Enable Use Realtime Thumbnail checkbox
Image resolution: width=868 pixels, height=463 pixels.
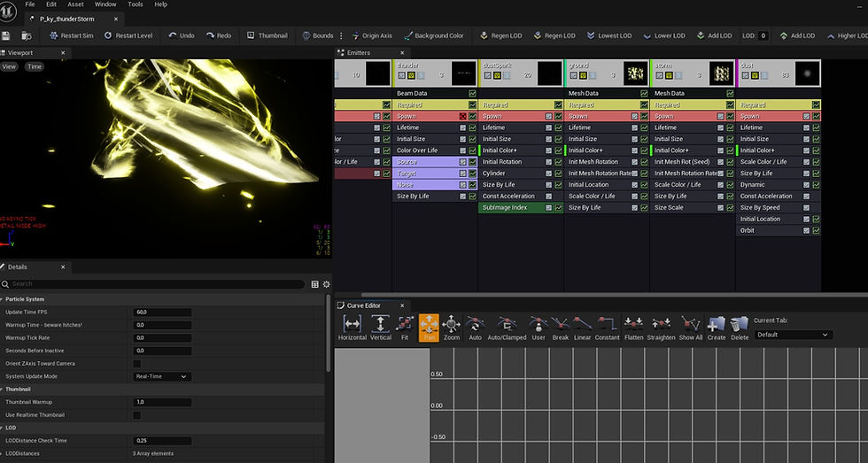(136, 415)
